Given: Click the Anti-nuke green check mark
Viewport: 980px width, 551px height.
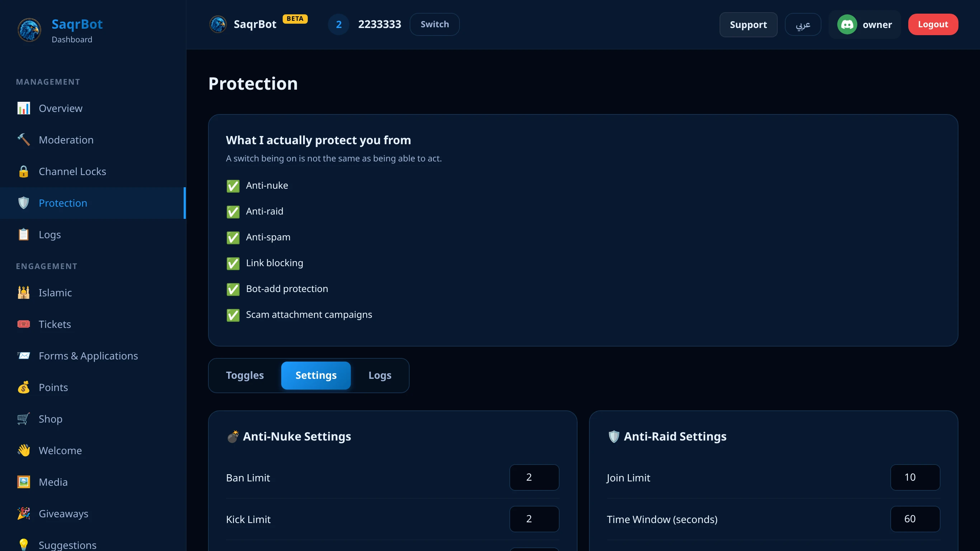Looking at the screenshot, I should (x=233, y=186).
